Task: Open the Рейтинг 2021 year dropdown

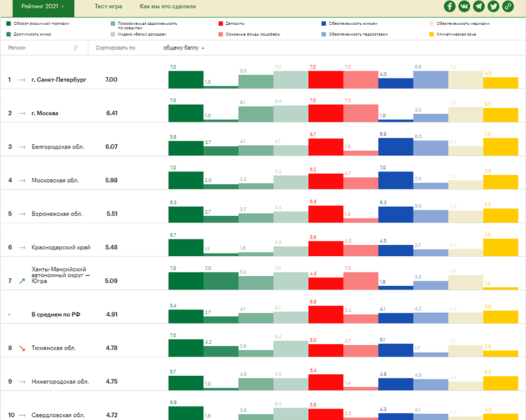Action: pyautogui.click(x=43, y=7)
